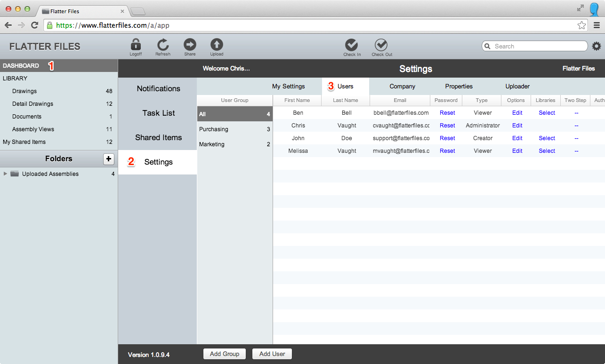
Task: Bookmark the page with the star icon
Action: pyautogui.click(x=582, y=25)
